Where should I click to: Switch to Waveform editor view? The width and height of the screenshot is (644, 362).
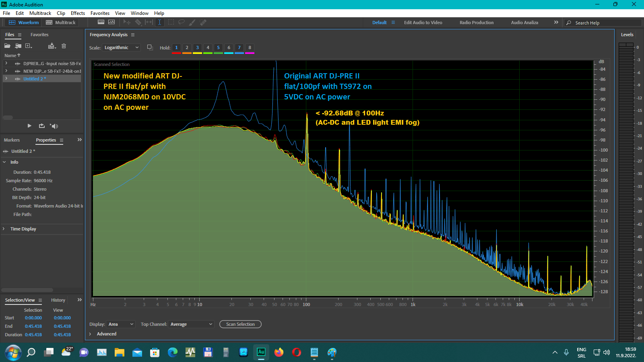pyautogui.click(x=24, y=23)
